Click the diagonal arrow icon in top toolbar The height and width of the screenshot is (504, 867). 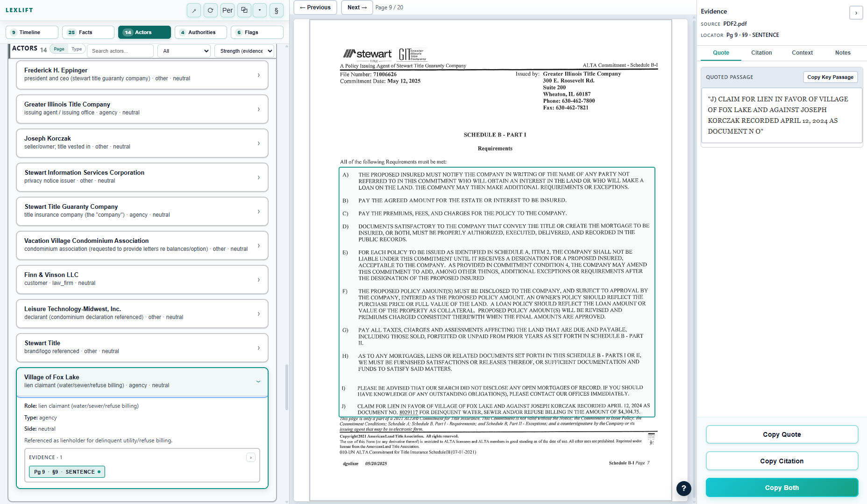pyautogui.click(x=194, y=10)
